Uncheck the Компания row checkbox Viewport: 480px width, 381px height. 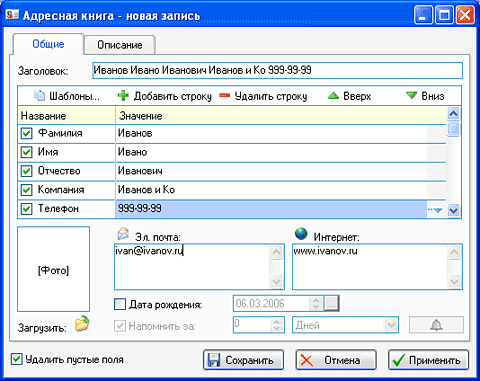pyautogui.click(x=26, y=190)
